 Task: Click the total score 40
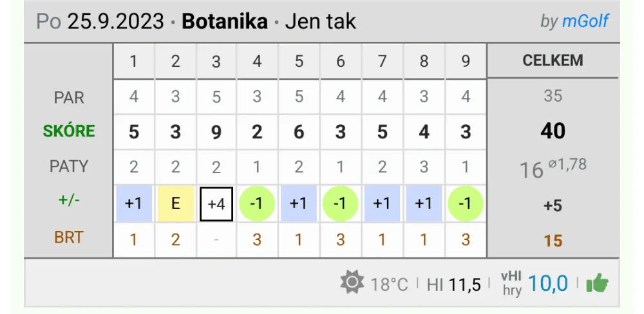(x=553, y=131)
